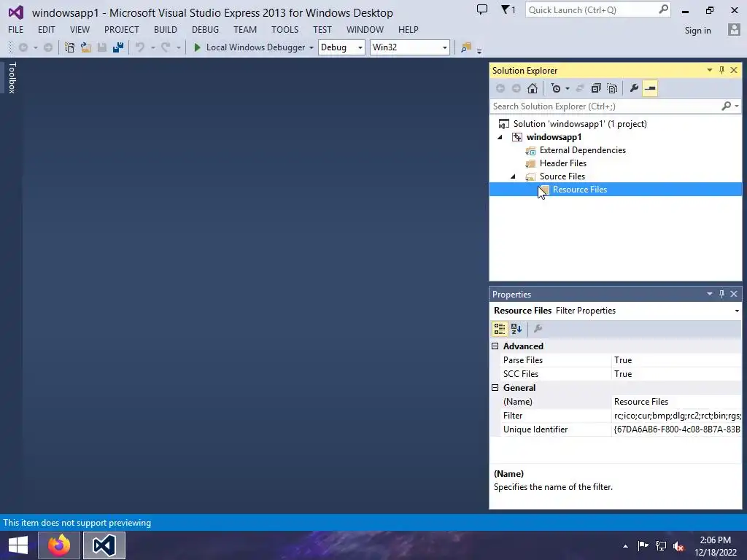Open the Toolbox side tab

pos(12,77)
